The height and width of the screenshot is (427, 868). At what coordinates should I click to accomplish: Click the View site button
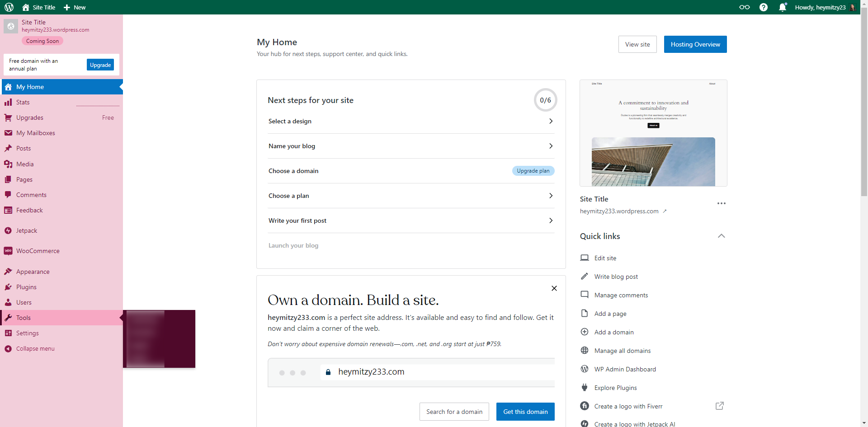637,44
